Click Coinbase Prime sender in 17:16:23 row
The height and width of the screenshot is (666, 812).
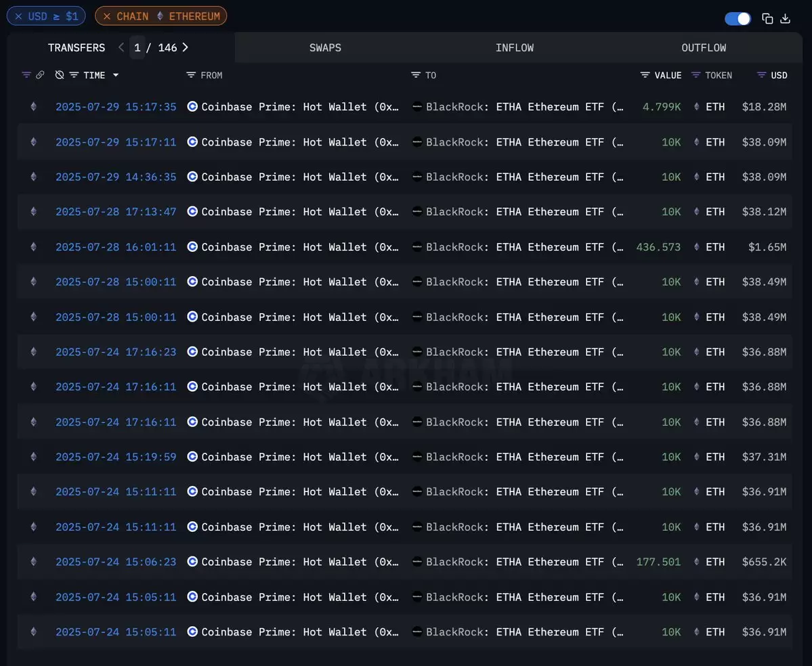[x=300, y=352]
